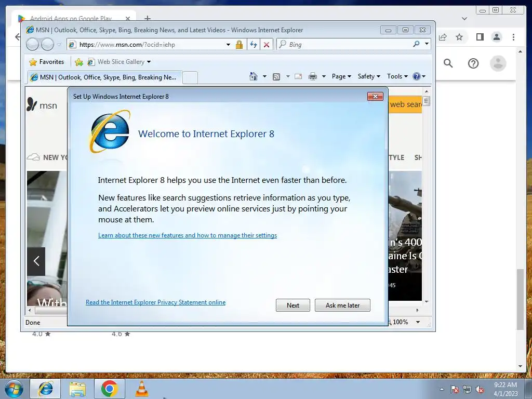Click Chrome bookmark star icon
This screenshot has height=399, width=532.
click(x=459, y=37)
